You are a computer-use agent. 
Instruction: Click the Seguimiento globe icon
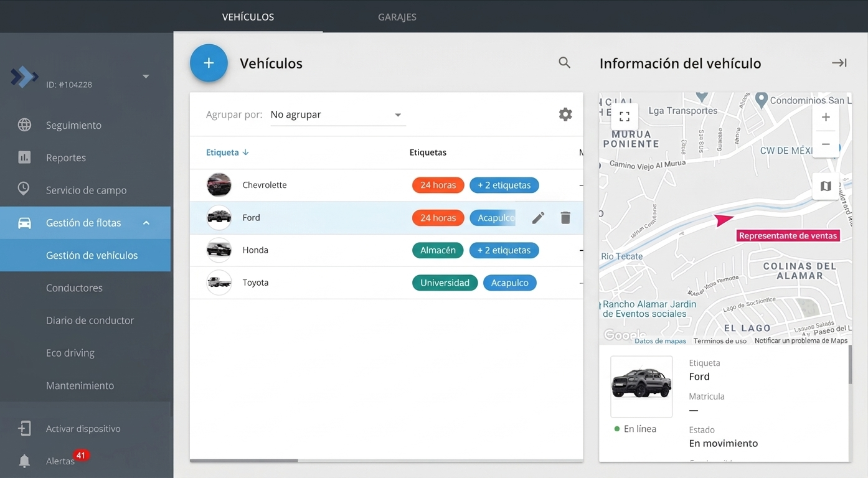(x=24, y=125)
